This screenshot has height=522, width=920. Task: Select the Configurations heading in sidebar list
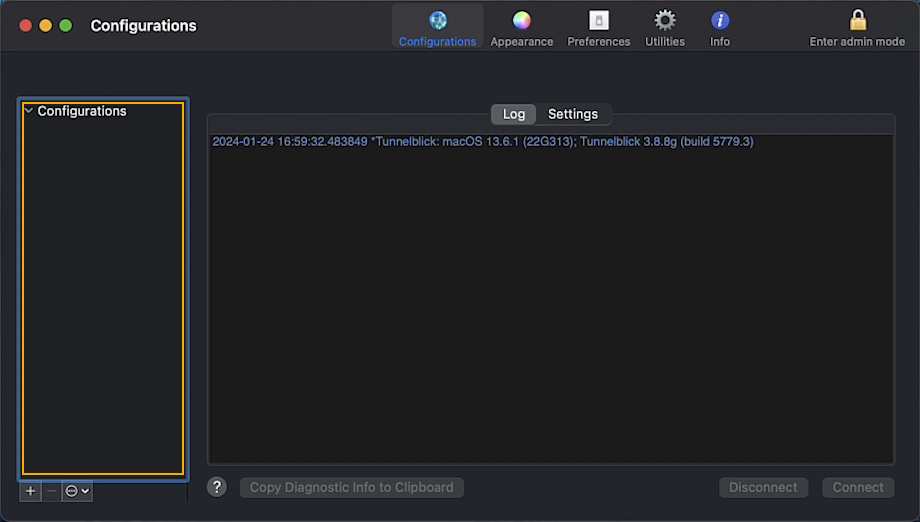pyautogui.click(x=82, y=111)
